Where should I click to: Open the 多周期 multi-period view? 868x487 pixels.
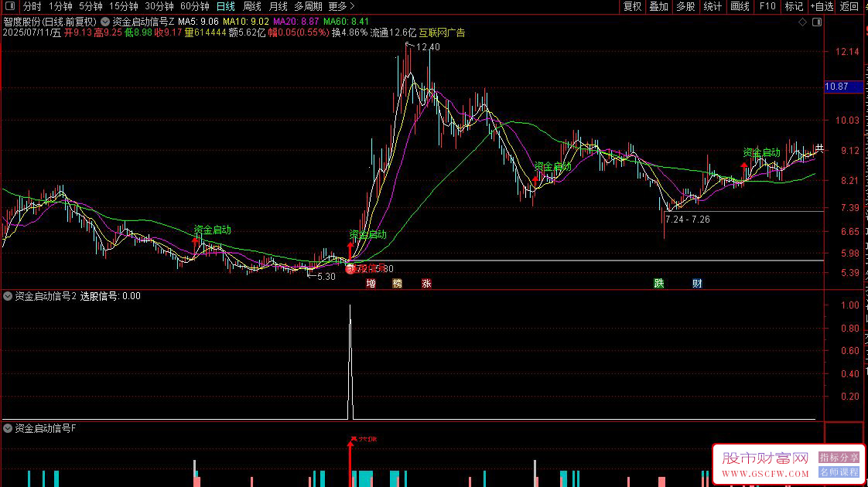[308, 7]
